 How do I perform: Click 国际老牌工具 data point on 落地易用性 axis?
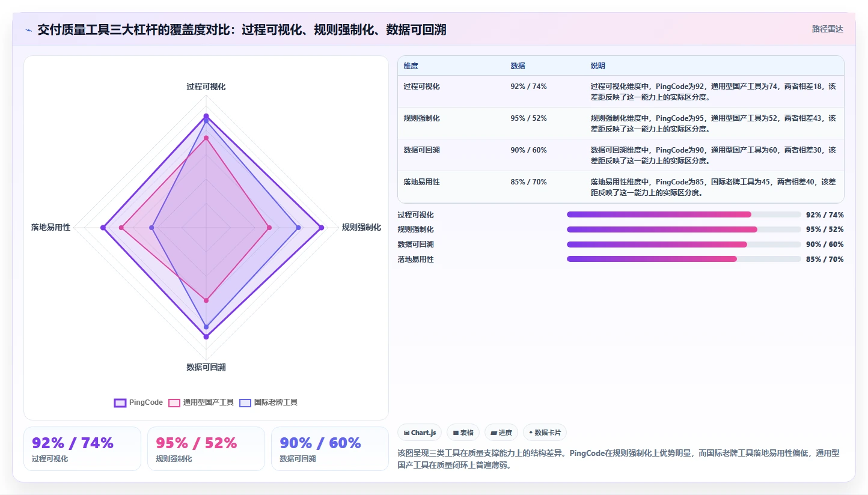[151, 228]
